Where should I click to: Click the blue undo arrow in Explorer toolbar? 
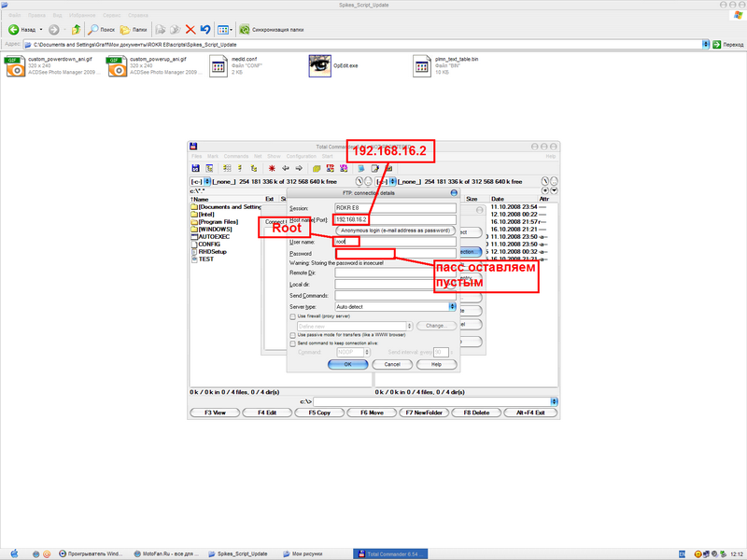pos(205,30)
